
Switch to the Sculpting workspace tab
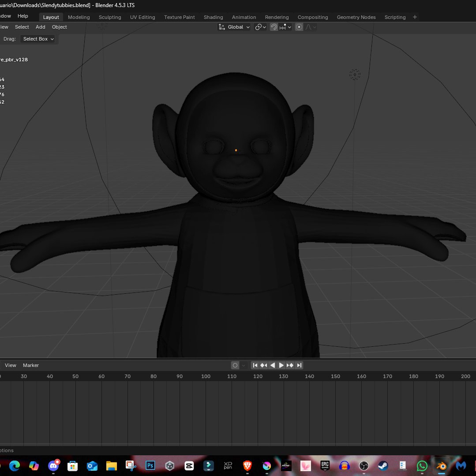click(x=110, y=17)
